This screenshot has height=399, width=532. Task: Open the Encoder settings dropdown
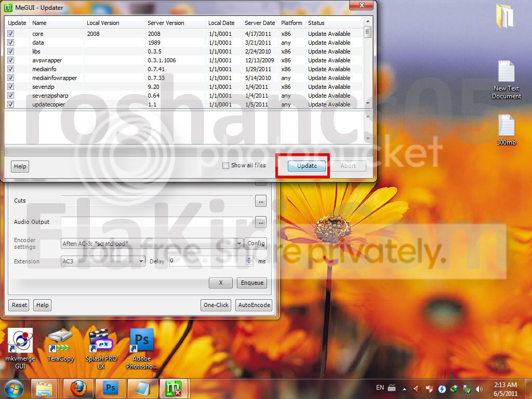pyautogui.click(x=239, y=243)
